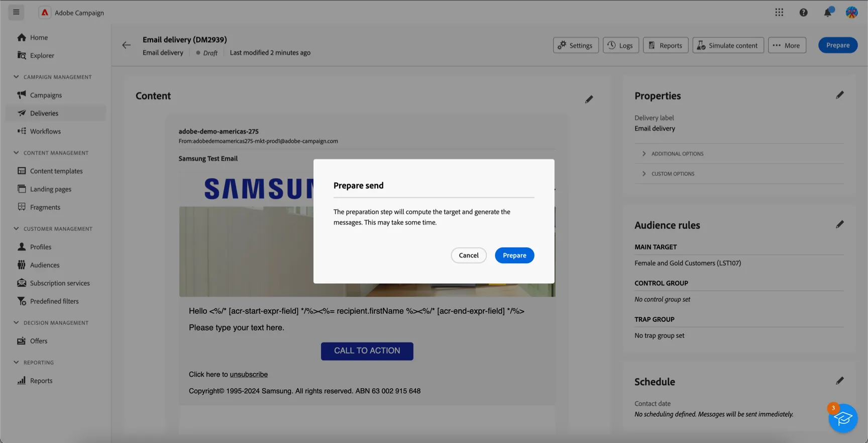The width and height of the screenshot is (868, 443).
Task: Edit the Content section with pencil
Action: click(x=589, y=100)
